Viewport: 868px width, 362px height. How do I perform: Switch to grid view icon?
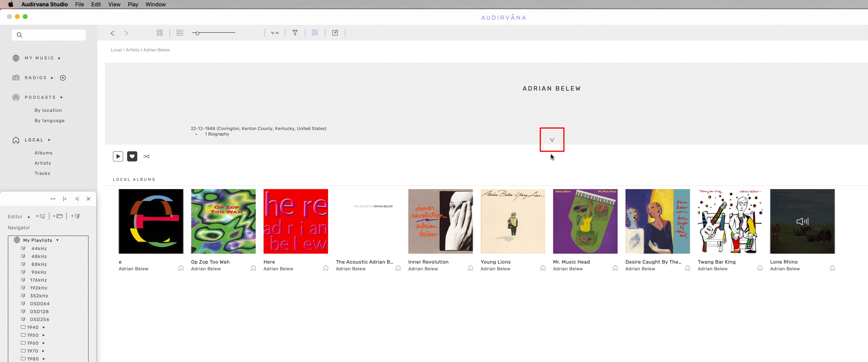coord(160,33)
